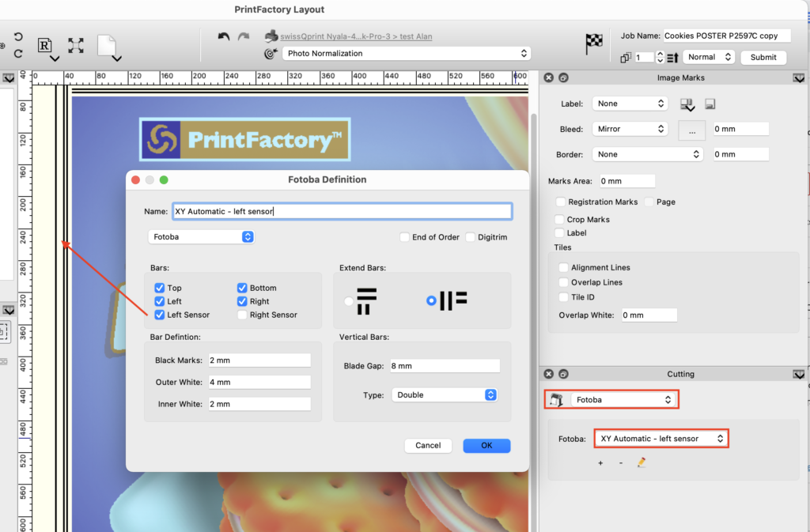Screen dimensions: 810x532
Task: Open the Bleed Mirror dropdown
Action: click(x=630, y=129)
